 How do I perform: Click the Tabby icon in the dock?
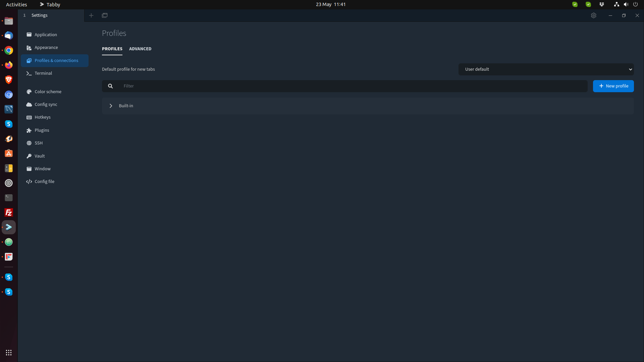(x=9, y=227)
